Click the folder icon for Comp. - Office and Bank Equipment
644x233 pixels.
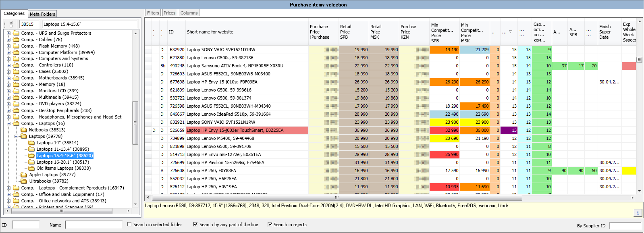pyautogui.click(x=16, y=194)
